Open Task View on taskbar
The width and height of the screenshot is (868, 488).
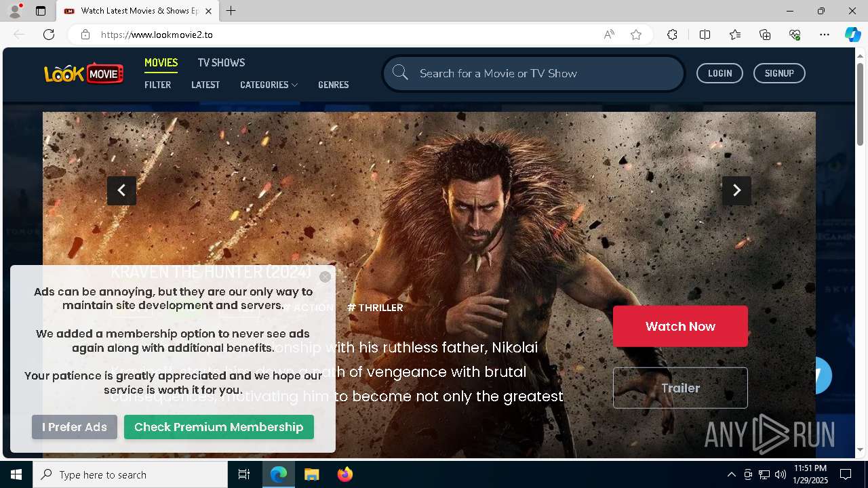pyautogui.click(x=244, y=474)
